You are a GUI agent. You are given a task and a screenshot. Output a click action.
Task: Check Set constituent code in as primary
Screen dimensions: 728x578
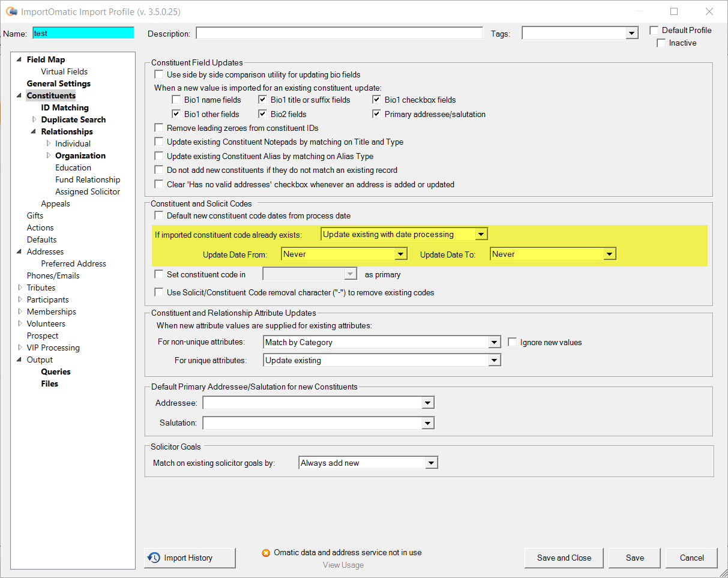159,274
